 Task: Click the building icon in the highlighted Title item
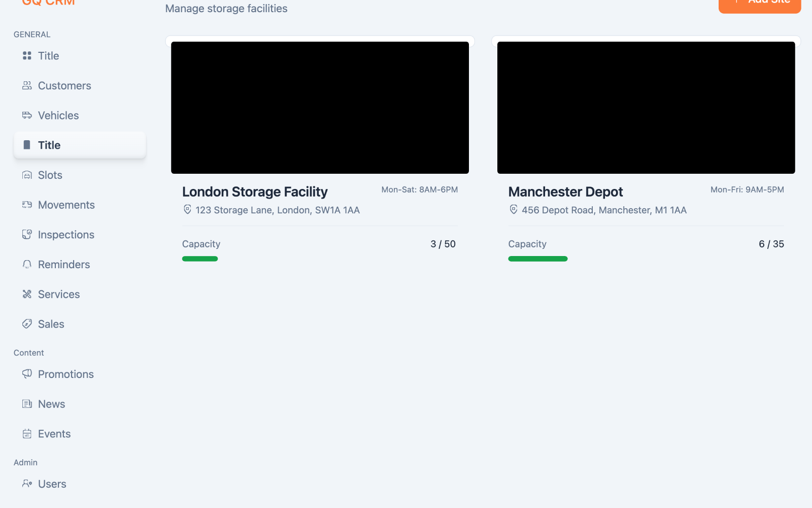[27, 145]
